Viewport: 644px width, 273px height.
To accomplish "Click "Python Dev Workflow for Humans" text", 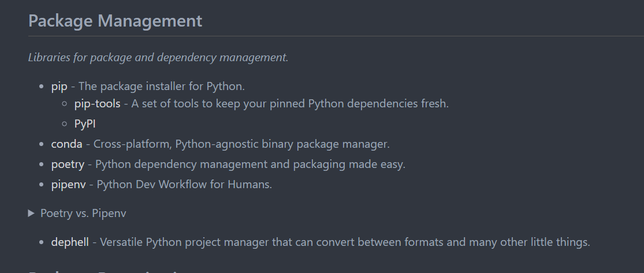I will (x=184, y=185).
